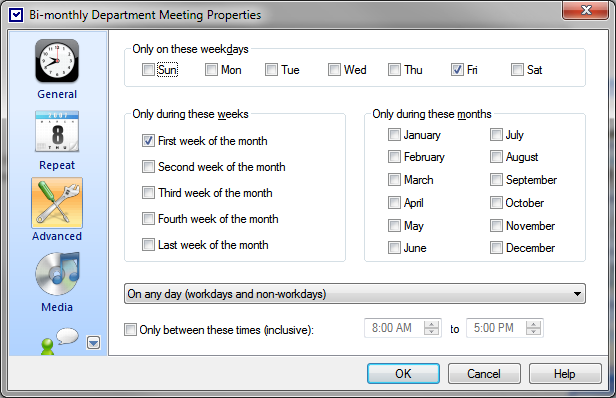Image resolution: width=616 pixels, height=398 pixels.
Task: Open the Help button
Action: (565, 373)
